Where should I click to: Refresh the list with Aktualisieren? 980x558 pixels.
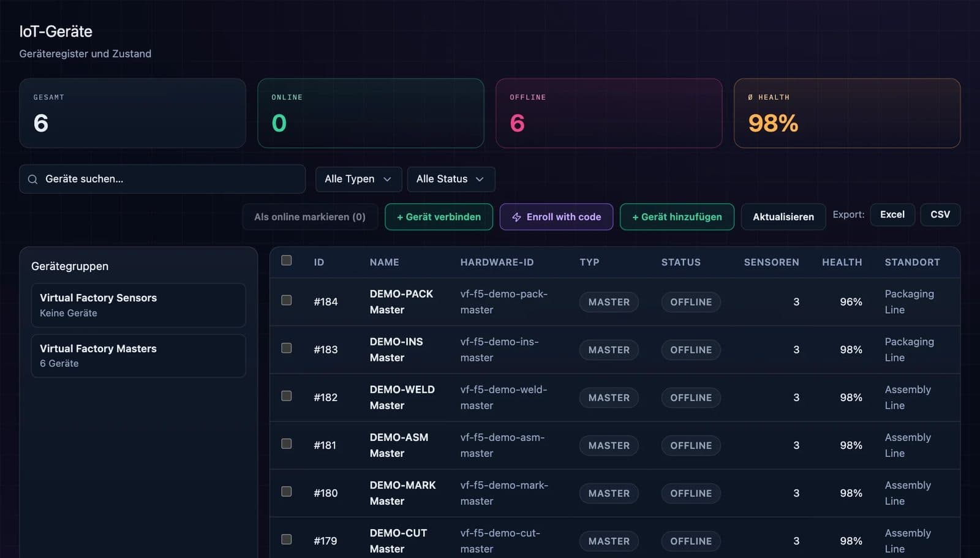(x=783, y=217)
